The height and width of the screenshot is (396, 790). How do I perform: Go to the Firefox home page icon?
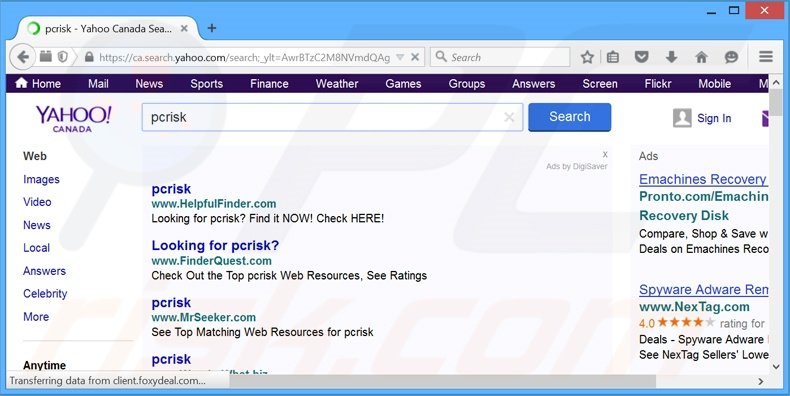701,57
